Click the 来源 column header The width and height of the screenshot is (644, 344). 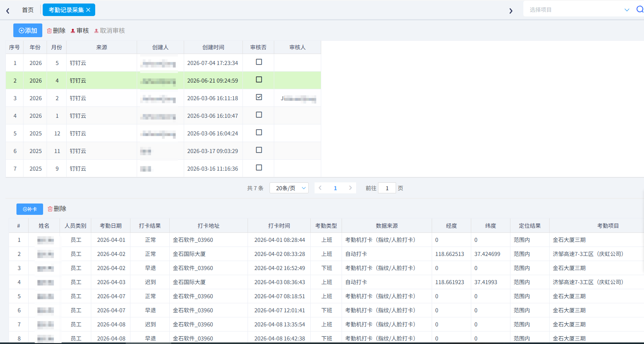click(x=102, y=47)
